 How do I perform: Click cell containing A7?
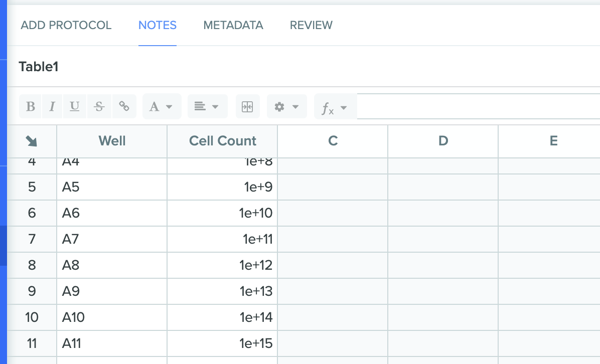[x=112, y=239]
